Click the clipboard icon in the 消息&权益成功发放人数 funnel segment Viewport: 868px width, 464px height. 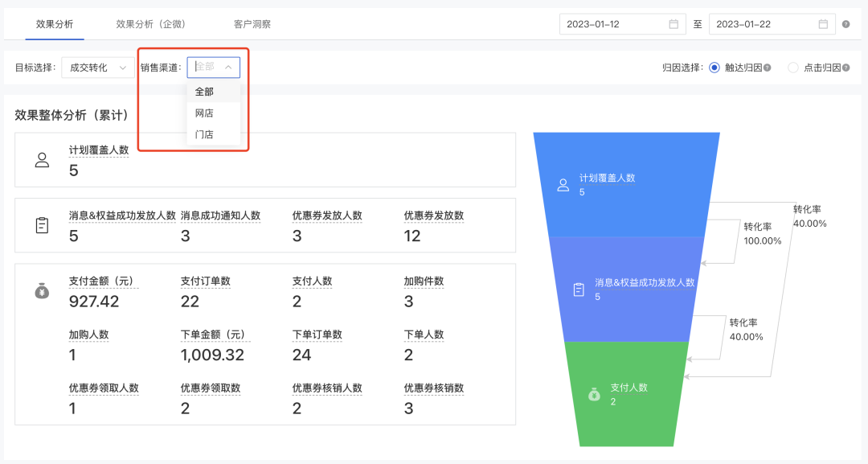point(578,289)
